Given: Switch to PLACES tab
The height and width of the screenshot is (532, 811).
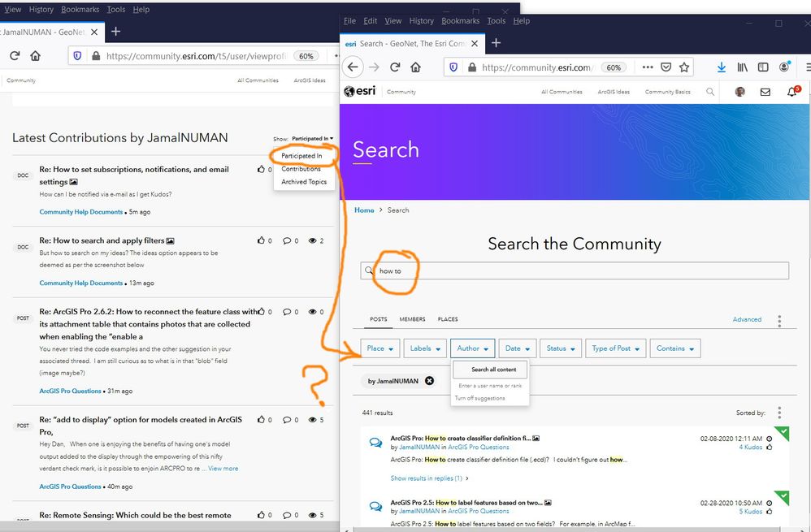Looking at the screenshot, I should pyautogui.click(x=448, y=319).
